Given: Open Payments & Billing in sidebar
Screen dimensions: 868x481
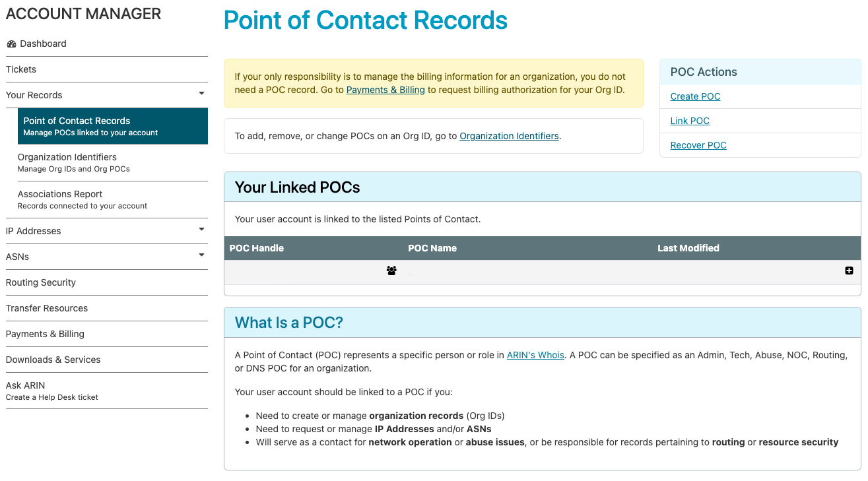Looking at the screenshot, I should tap(45, 334).
